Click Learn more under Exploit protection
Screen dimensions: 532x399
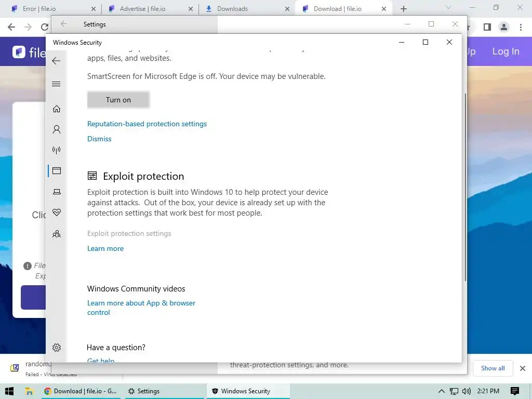coord(105,248)
